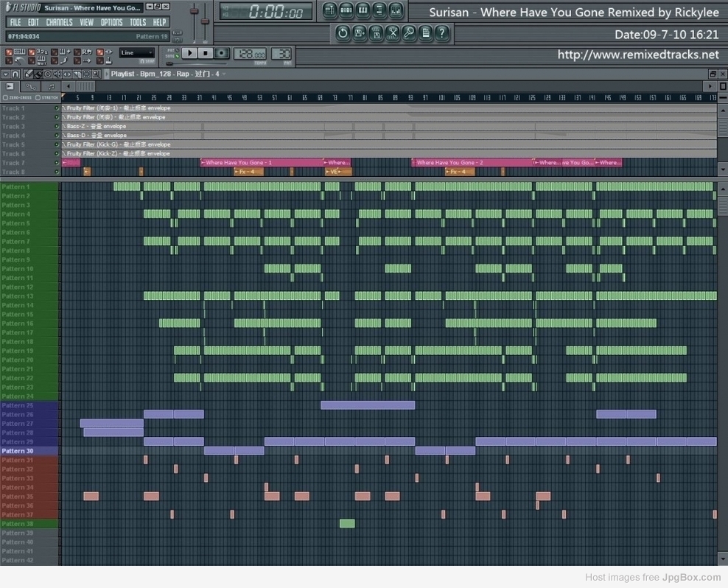This screenshot has width=728, height=588.
Task: Open the TOOLS menu
Action: click(138, 22)
